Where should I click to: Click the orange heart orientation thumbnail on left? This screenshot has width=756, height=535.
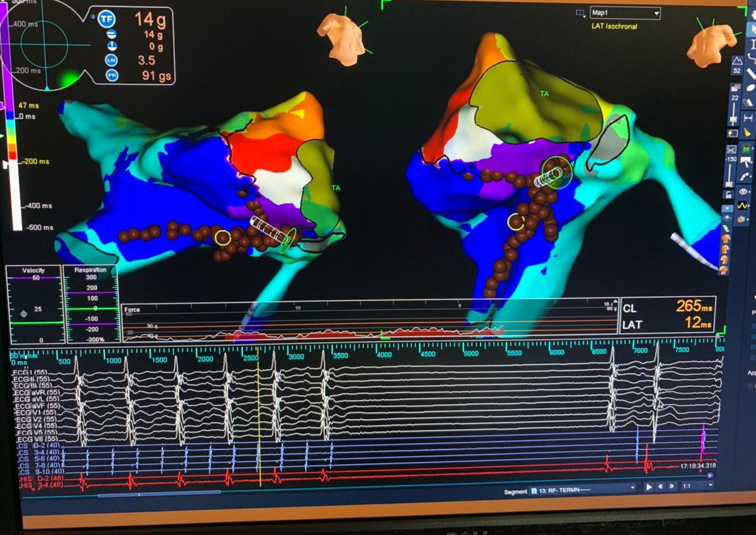click(342, 38)
